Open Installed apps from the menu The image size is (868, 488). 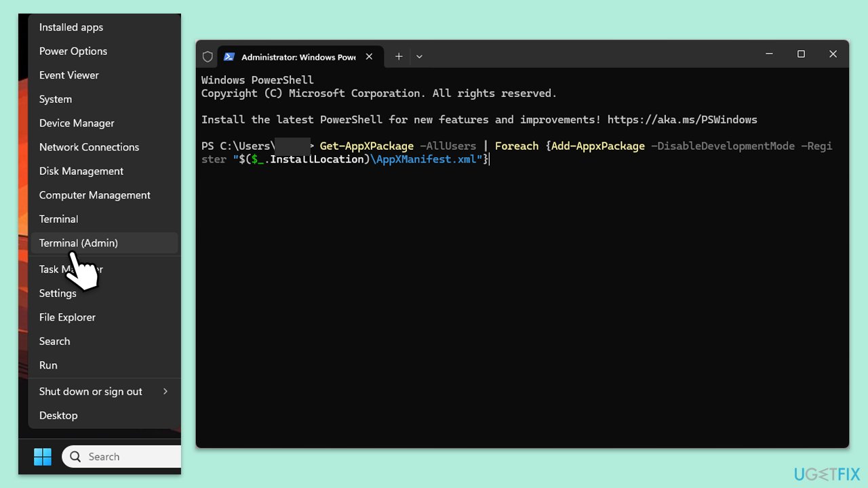coord(104,27)
